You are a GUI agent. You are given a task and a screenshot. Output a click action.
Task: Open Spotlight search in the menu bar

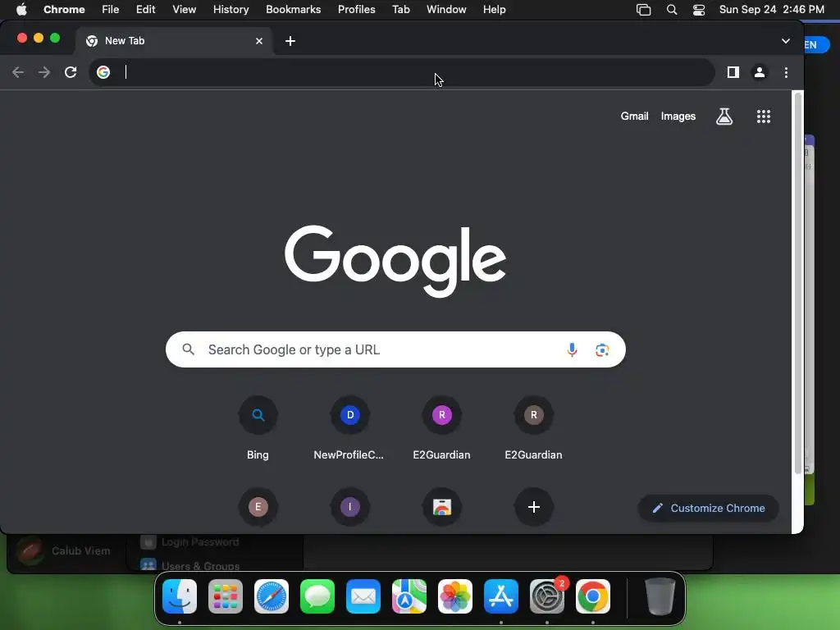[x=671, y=10]
